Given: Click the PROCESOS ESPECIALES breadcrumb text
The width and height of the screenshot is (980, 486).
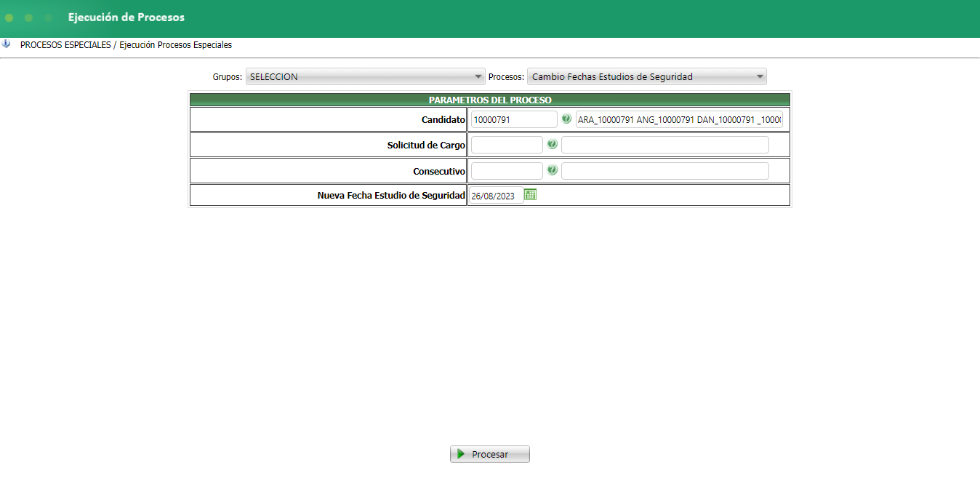Looking at the screenshot, I should [65, 45].
